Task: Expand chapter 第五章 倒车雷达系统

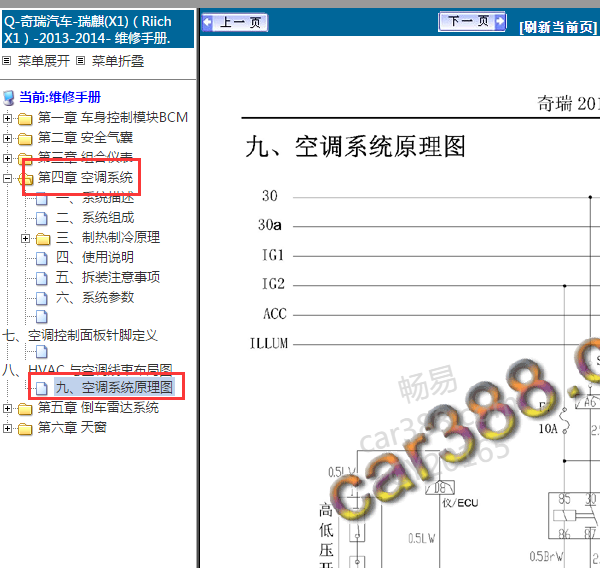Action: (7, 408)
